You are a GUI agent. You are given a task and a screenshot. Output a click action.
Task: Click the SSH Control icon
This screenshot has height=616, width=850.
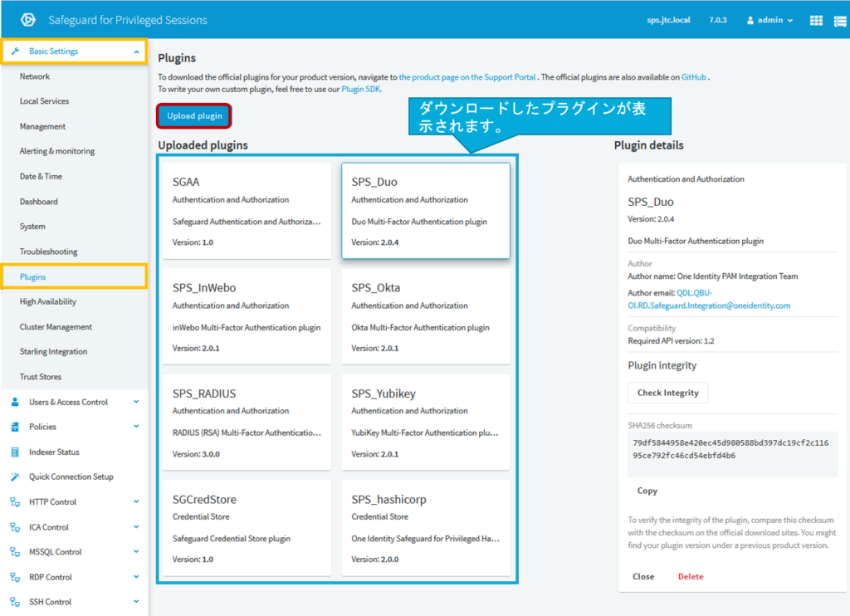click(x=15, y=602)
